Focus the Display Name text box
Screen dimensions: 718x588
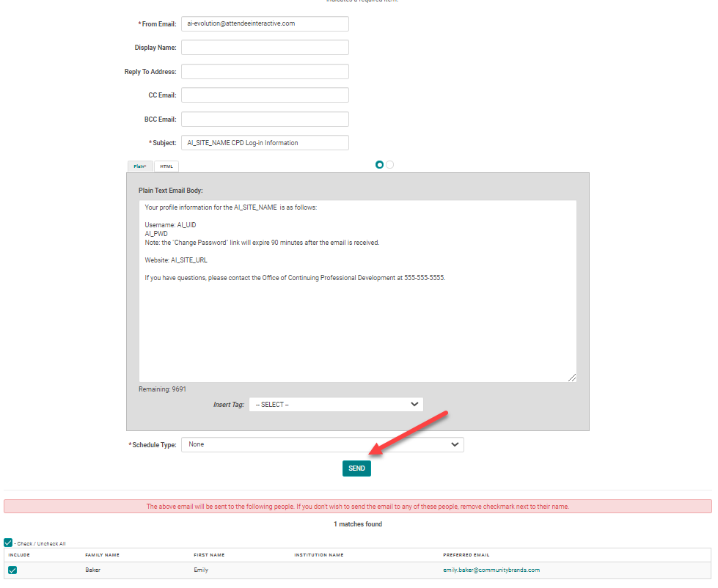pyautogui.click(x=265, y=48)
